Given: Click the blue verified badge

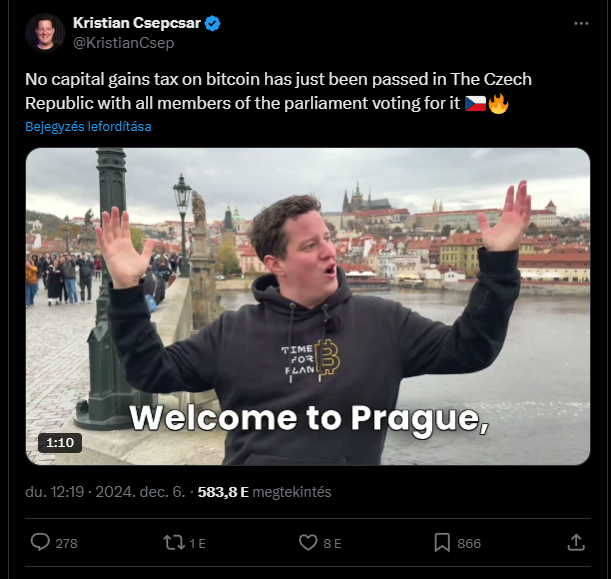Looking at the screenshot, I should tap(212, 23).
